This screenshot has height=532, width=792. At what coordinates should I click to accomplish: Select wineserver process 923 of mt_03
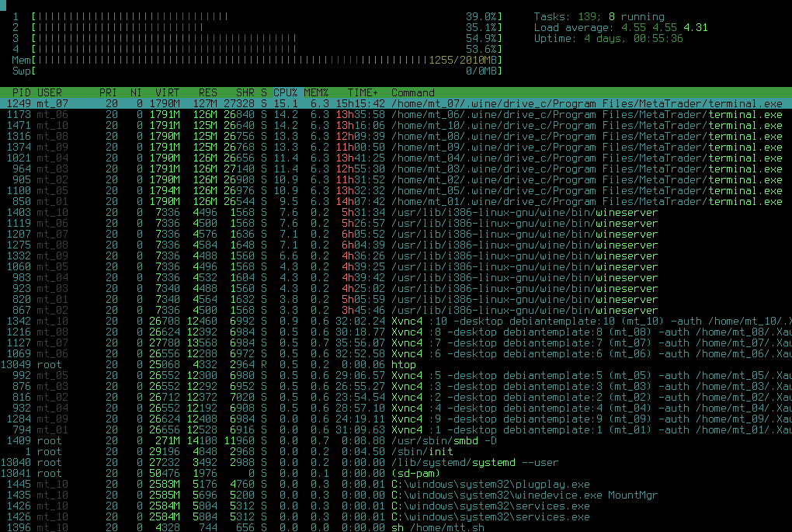tap(396, 288)
